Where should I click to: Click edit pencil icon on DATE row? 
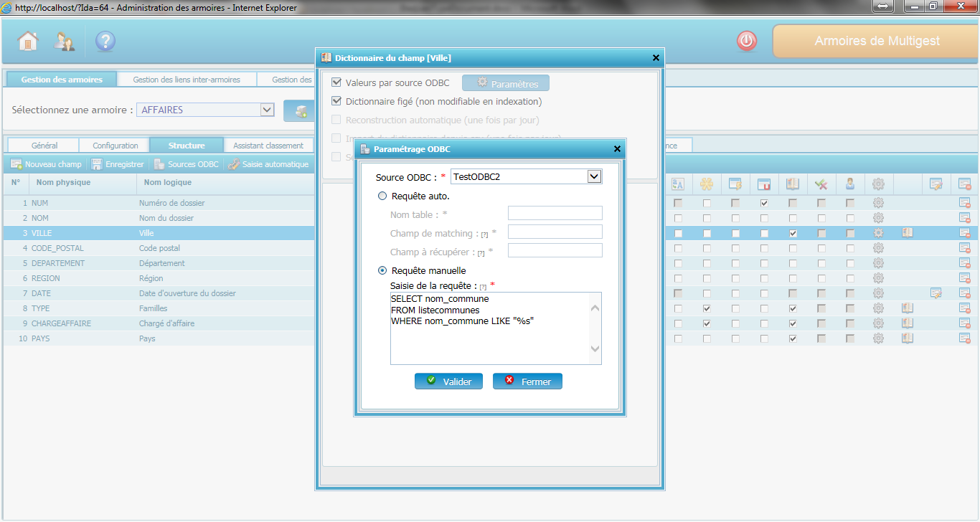tap(936, 293)
